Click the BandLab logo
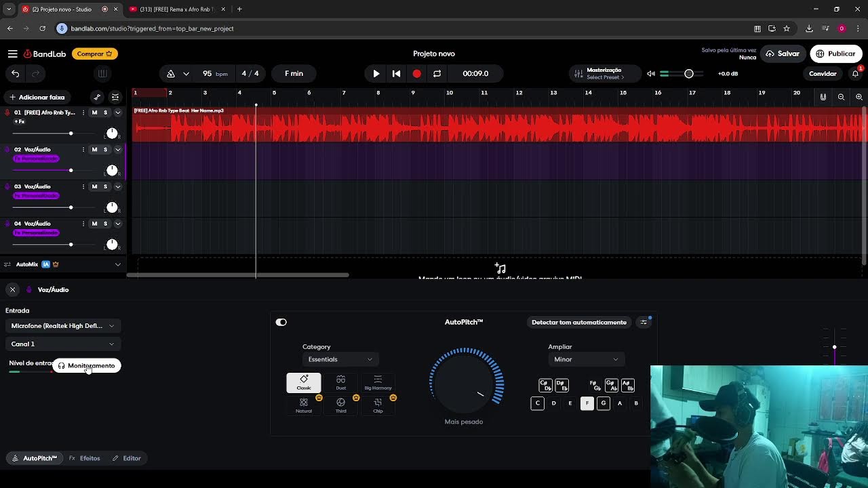Viewport: 868px width, 488px height. pyautogui.click(x=45, y=54)
